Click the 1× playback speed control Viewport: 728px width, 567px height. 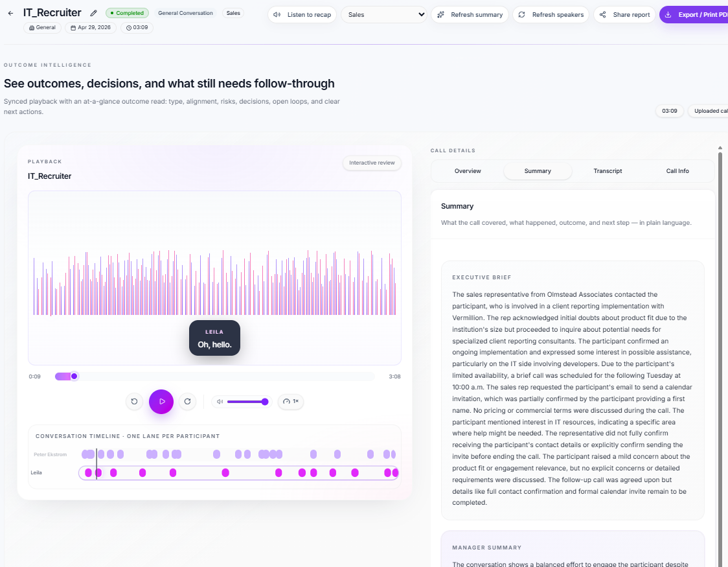coord(291,402)
